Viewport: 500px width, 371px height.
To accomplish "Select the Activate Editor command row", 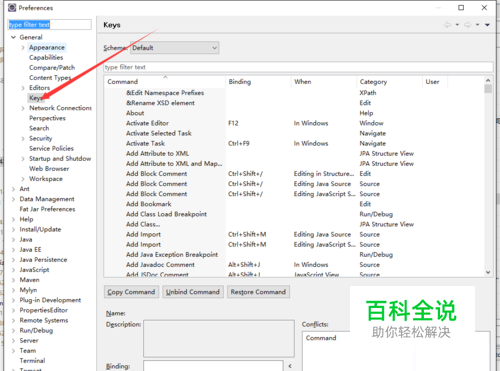I will coord(294,123).
